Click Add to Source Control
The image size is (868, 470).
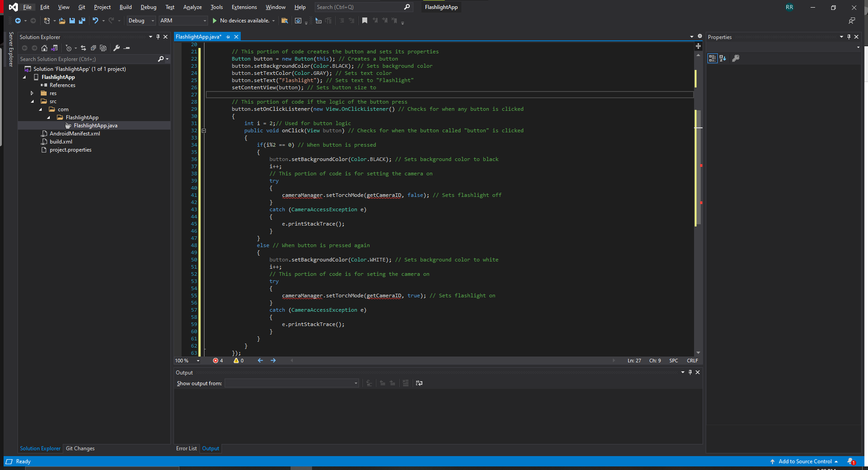[805, 461]
